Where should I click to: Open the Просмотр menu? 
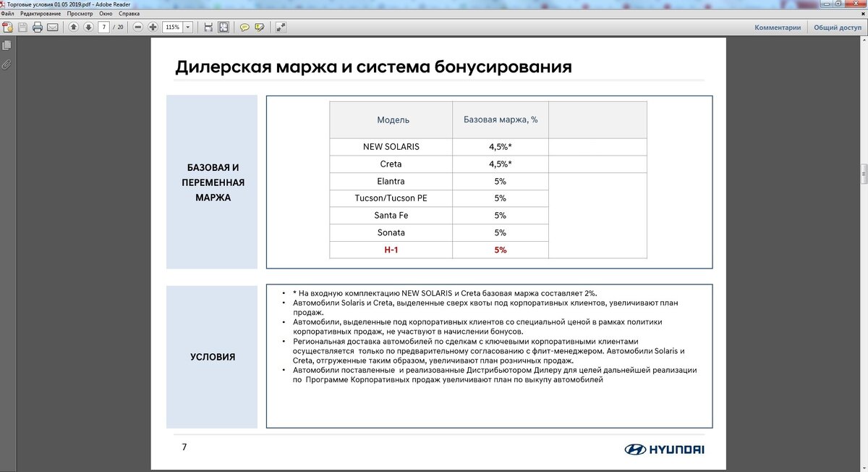[80, 14]
